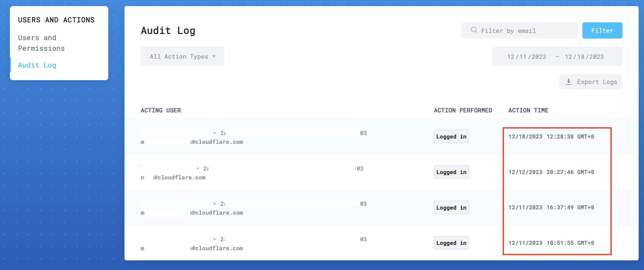Click the first Logged in action badge

(x=451, y=136)
